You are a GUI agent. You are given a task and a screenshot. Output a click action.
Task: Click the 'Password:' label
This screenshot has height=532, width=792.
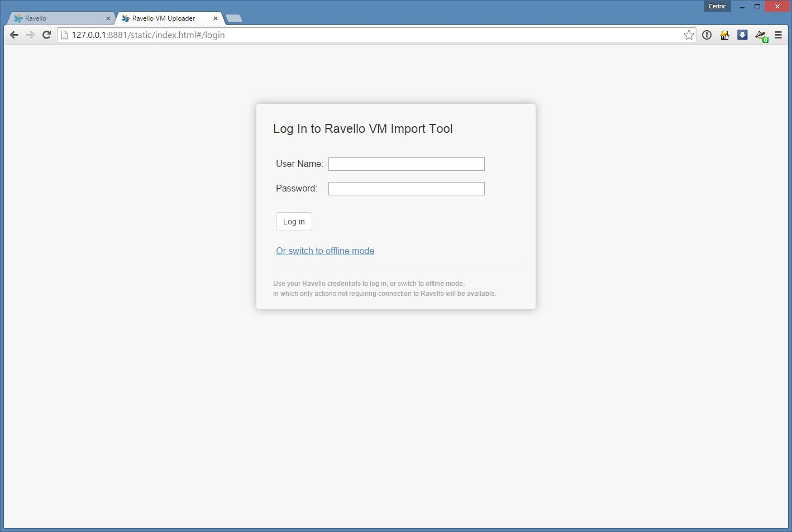coord(297,189)
